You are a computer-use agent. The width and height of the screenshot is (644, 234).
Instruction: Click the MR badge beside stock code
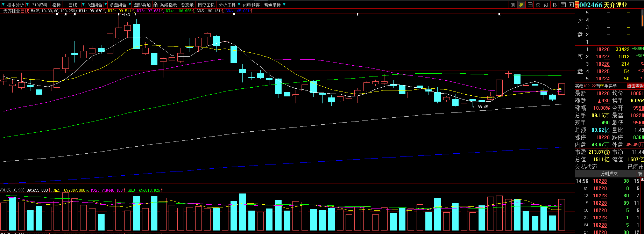click(x=577, y=5)
